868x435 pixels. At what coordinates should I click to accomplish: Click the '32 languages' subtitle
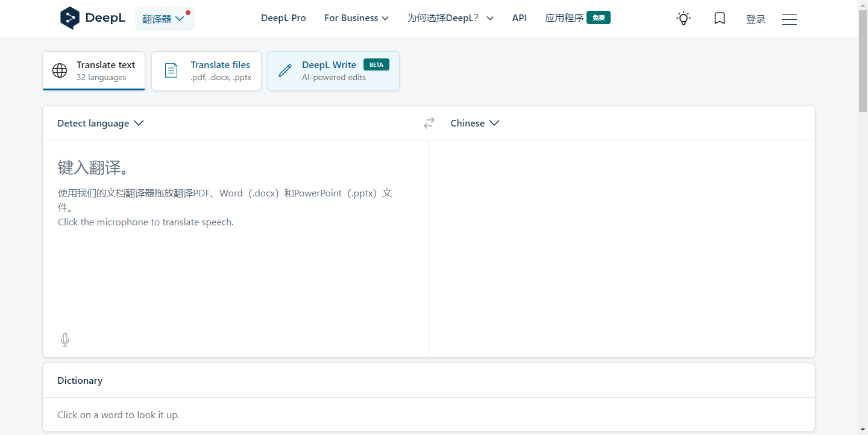point(101,78)
